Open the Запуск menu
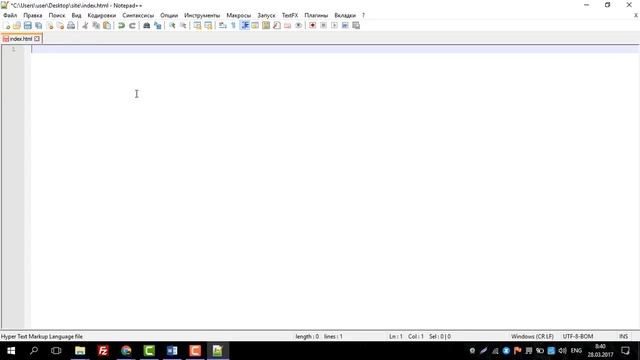Screen dimensions: 640x360 tap(266, 15)
